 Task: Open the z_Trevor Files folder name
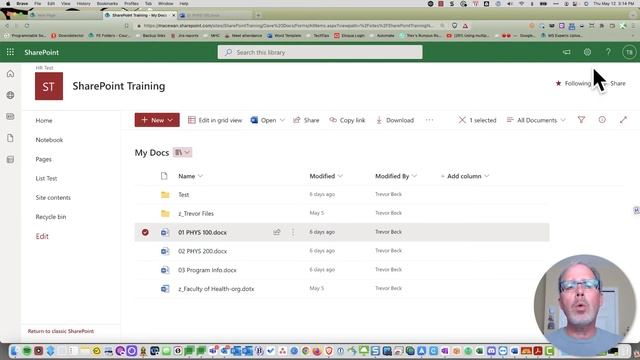coord(196,213)
